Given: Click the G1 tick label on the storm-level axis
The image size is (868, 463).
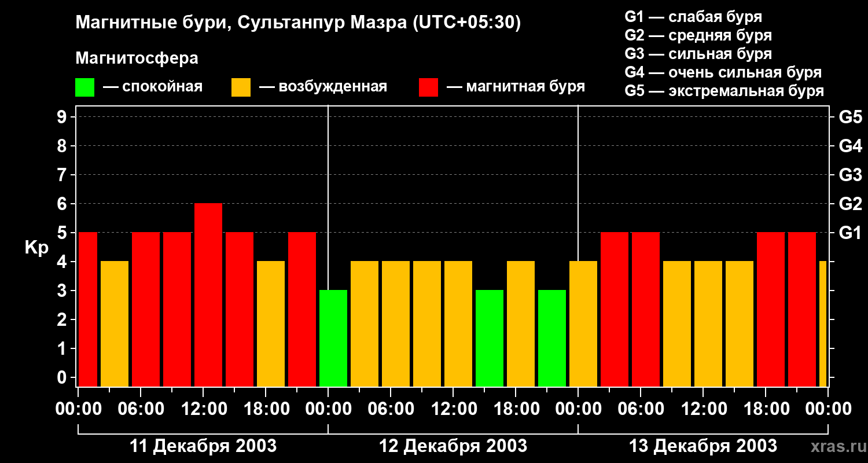Looking at the screenshot, I should pos(851,233).
